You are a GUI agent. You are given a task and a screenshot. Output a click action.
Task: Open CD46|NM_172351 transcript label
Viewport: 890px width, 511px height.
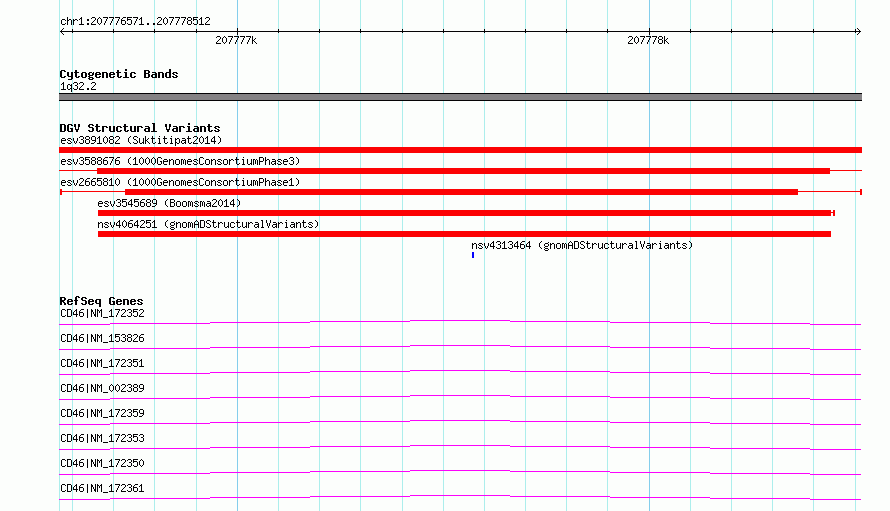[102, 363]
